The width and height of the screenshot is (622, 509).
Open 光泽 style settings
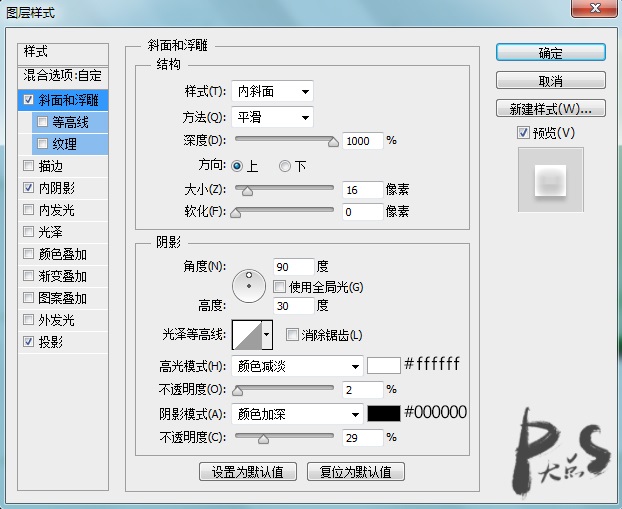[x=50, y=232]
